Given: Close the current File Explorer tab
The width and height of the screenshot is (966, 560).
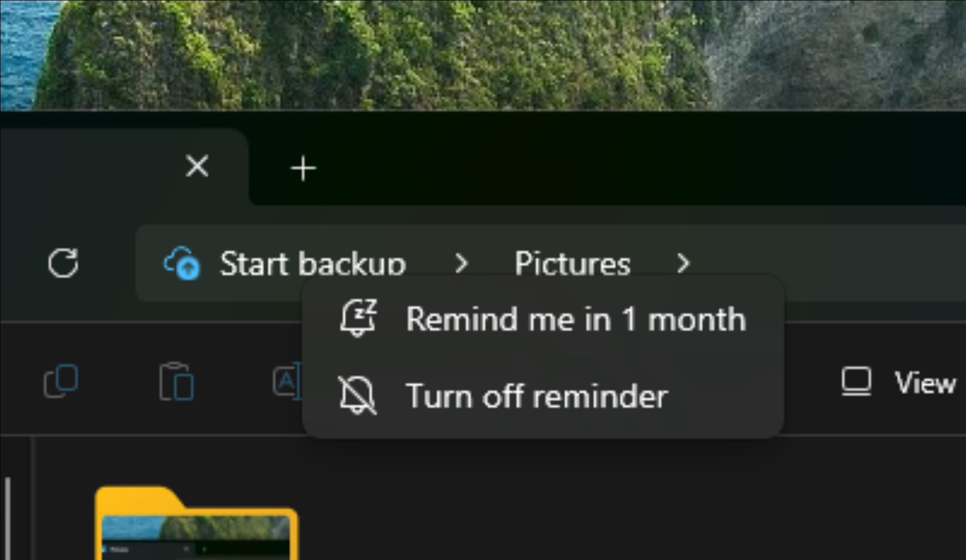Looking at the screenshot, I should point(197,166).
